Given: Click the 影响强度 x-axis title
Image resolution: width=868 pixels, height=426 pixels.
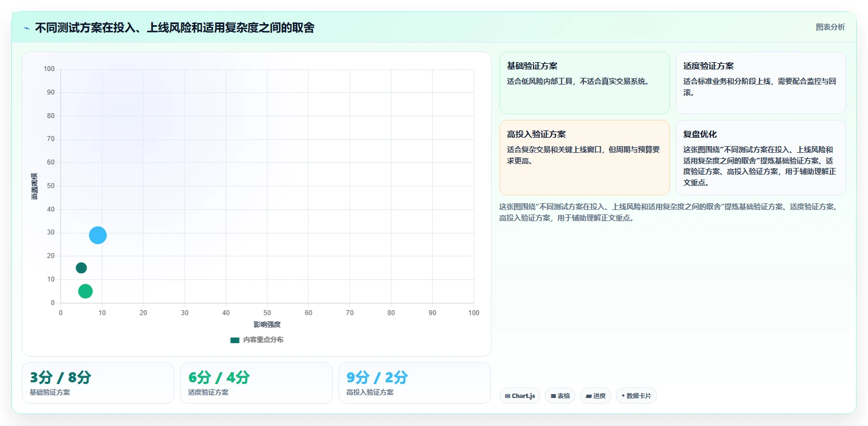Looking at the screenshot, I should [x=267, y=325].
